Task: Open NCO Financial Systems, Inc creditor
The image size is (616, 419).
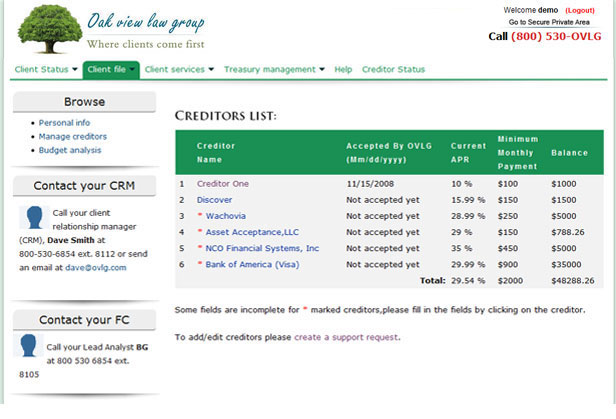Action: pyautogui.click(x=262, y=248)
